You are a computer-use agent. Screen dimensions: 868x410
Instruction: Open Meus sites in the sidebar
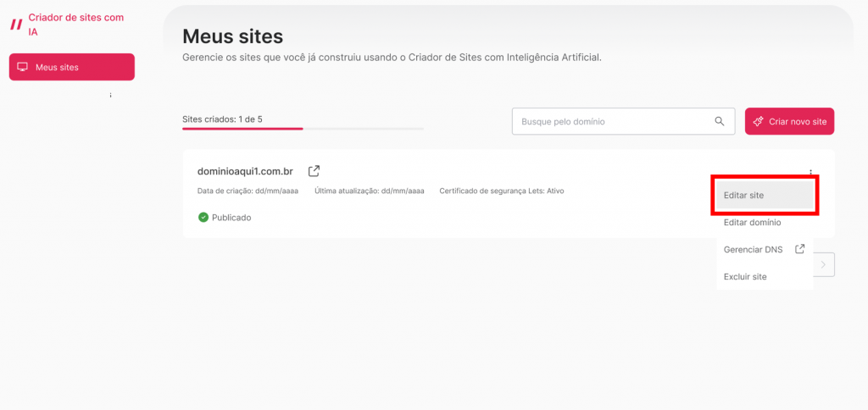tap(72, 67)
